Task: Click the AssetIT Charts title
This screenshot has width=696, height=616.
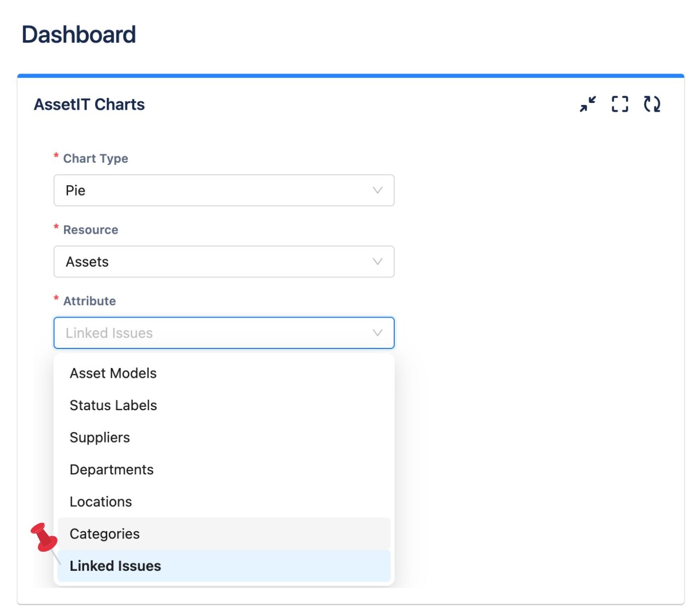Action: 89,104
